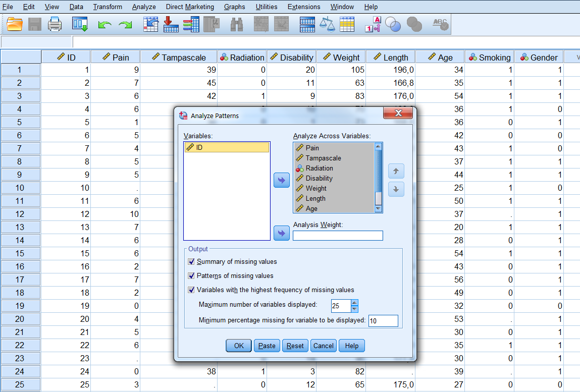Increase maximum number of variables displayed spinner
This screenshot has height=392, width=580.
pyautogui.click(x=354, y=302)
